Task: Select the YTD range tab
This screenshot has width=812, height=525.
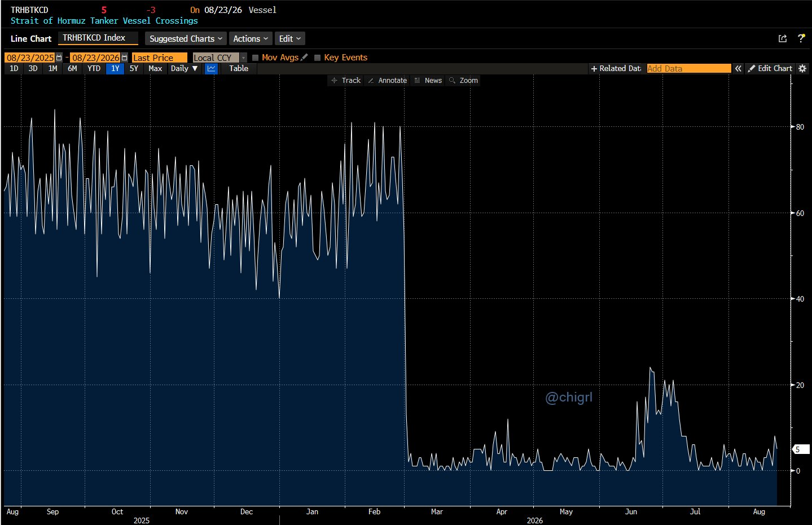Action: pyautogui.click(x=94, y=68)
